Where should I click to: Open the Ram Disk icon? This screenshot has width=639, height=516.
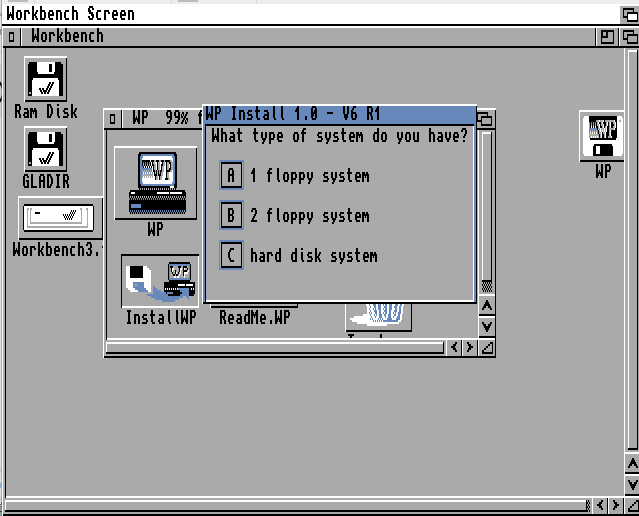point(46,79)
